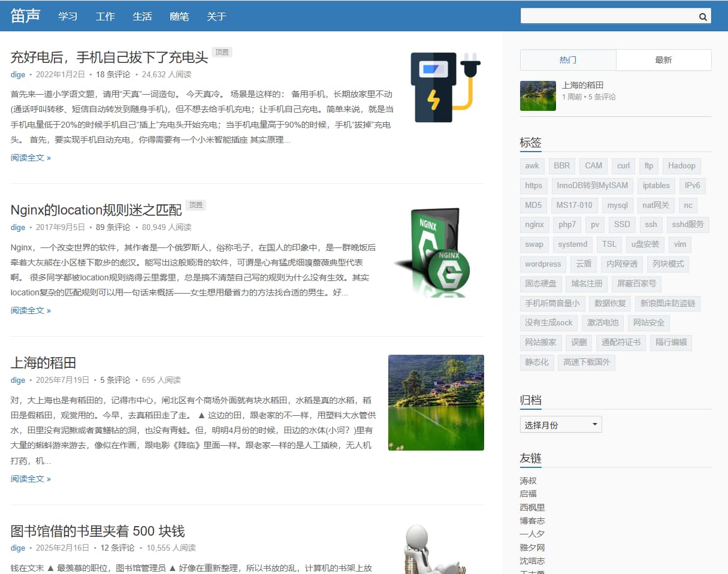Open the charging station post image
This screenshot has width=728, height=574.
pyautogui.click(x=445, y=87)
